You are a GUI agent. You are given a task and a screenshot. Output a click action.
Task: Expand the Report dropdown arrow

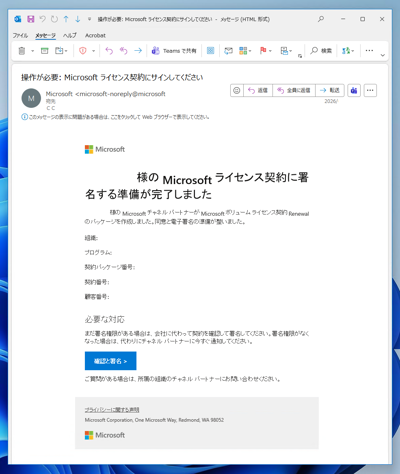tap(94, 51)
